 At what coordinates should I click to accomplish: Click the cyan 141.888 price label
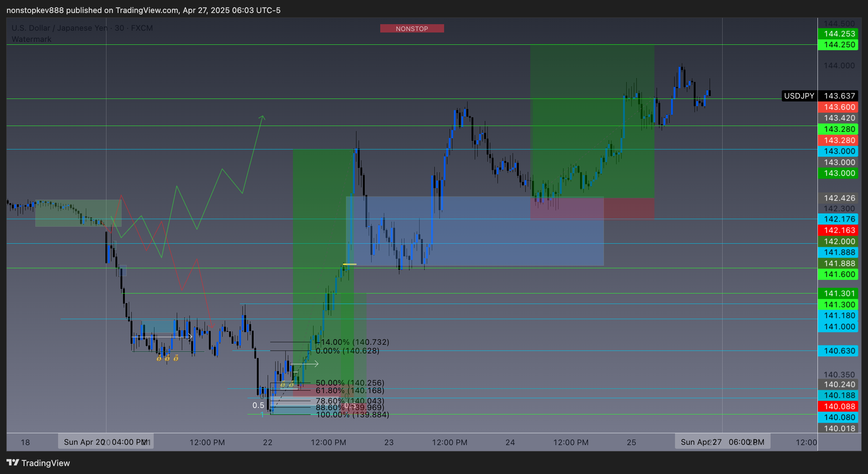[838, 252]
